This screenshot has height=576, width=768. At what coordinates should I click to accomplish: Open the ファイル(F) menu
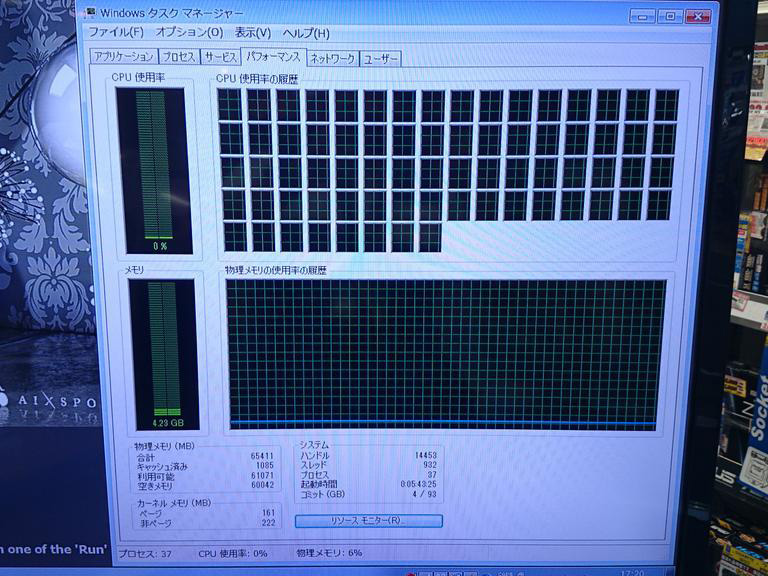tap(116, 32)
